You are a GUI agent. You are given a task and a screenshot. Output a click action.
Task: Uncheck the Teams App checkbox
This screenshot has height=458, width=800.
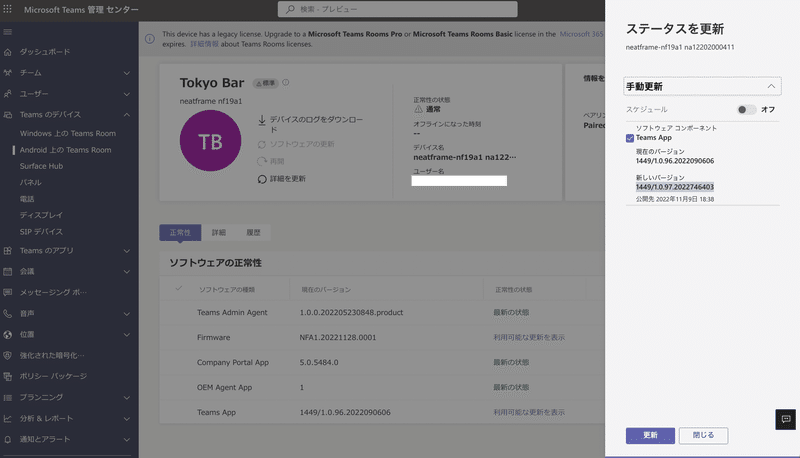click(x=630, y=138)
